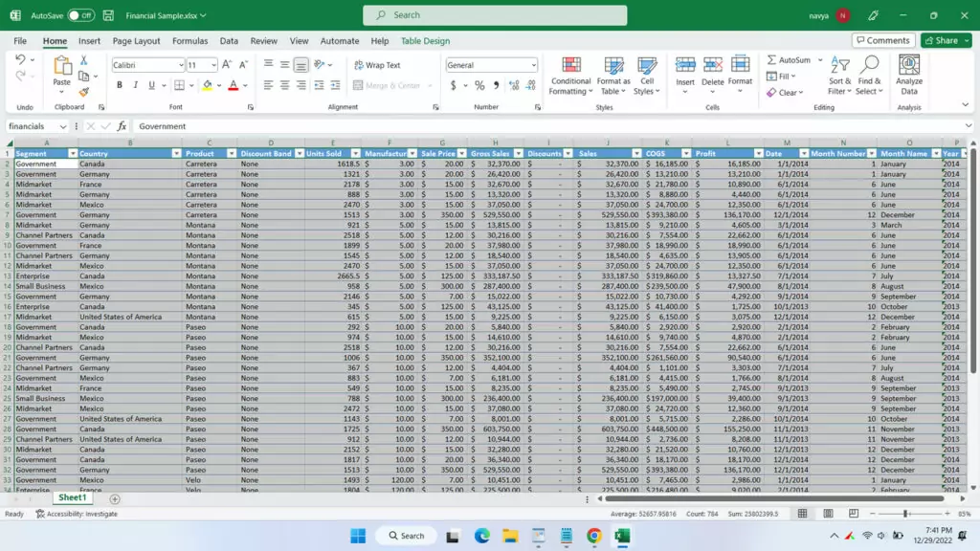Open the Page Layout tab
Image resolution: width=980 pixels, height=551 pixels.
[x=136, y=40]
